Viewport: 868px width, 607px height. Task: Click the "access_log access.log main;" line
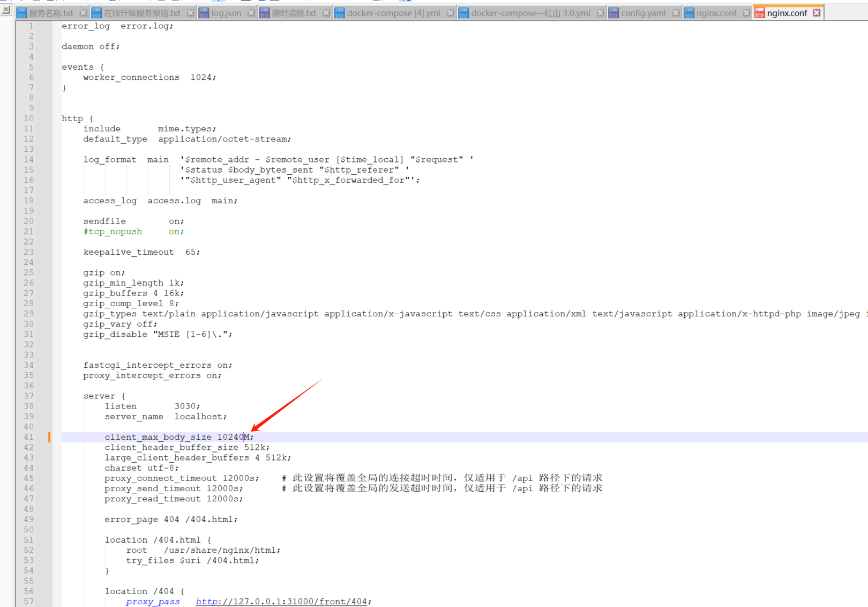coord(160,201)
